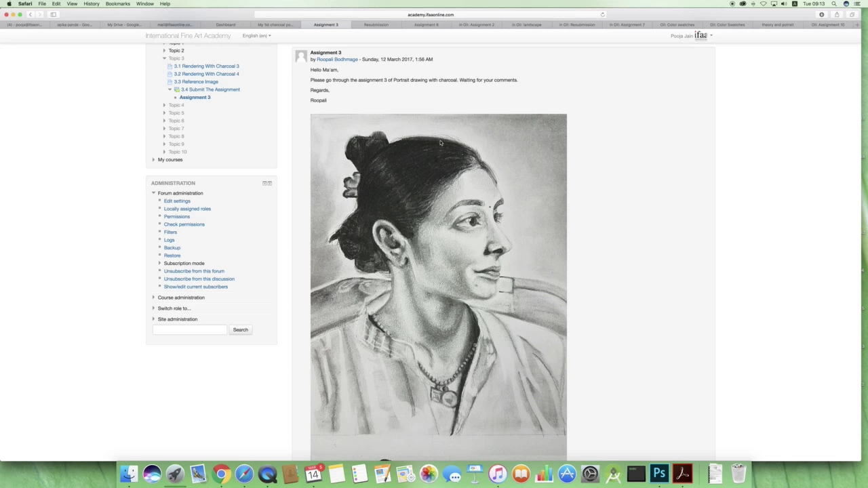This screenshot has width=868, height=488.
Task: Click the Safari share button
Action: (x=836, y=14)
